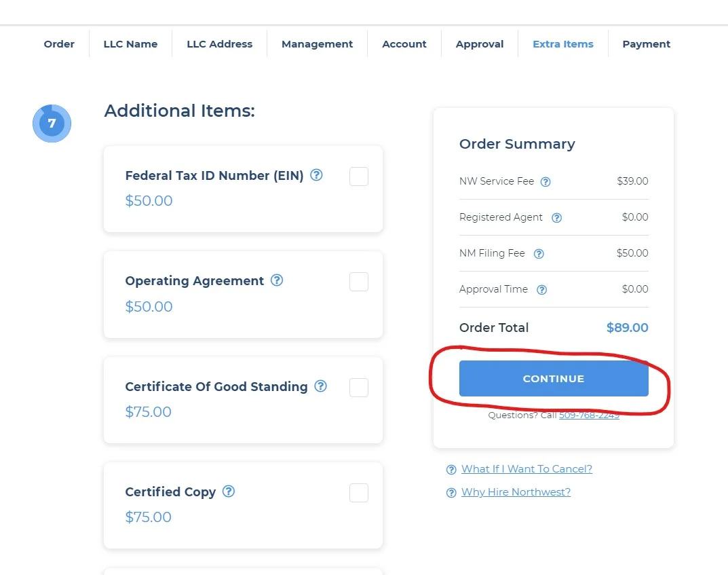
Task: Open help icon for Certificate Of Good Standing
Action: (321, 386)
